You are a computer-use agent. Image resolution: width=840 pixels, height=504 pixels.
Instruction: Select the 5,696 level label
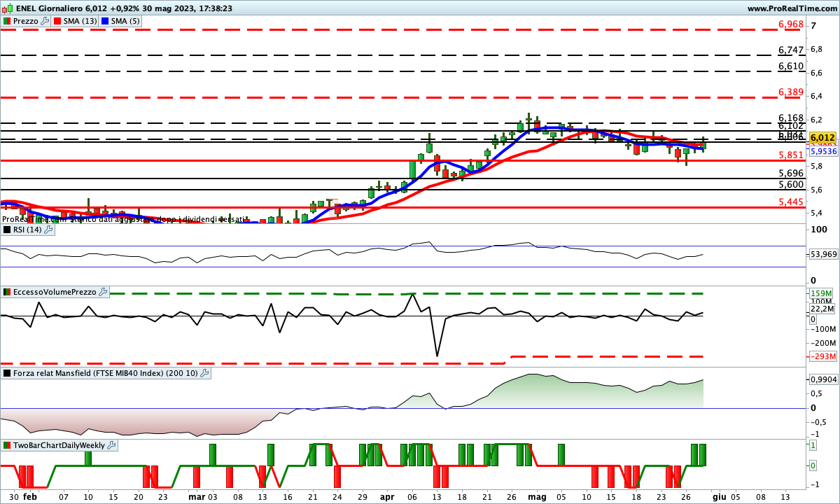[x=791, y=173]
